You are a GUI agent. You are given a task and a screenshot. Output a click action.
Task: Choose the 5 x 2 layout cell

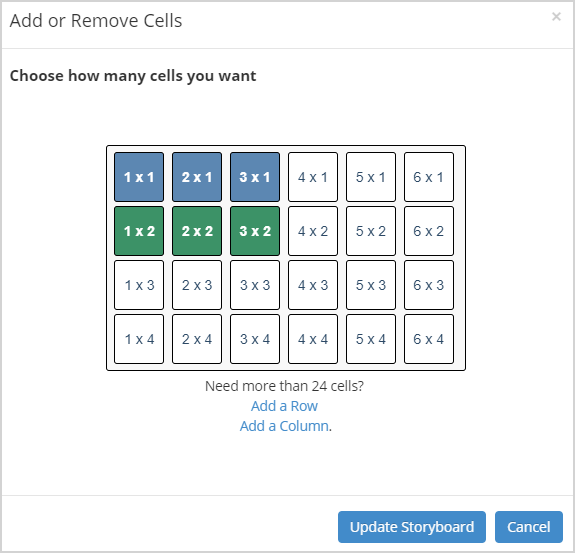click(x=371, y=231)
